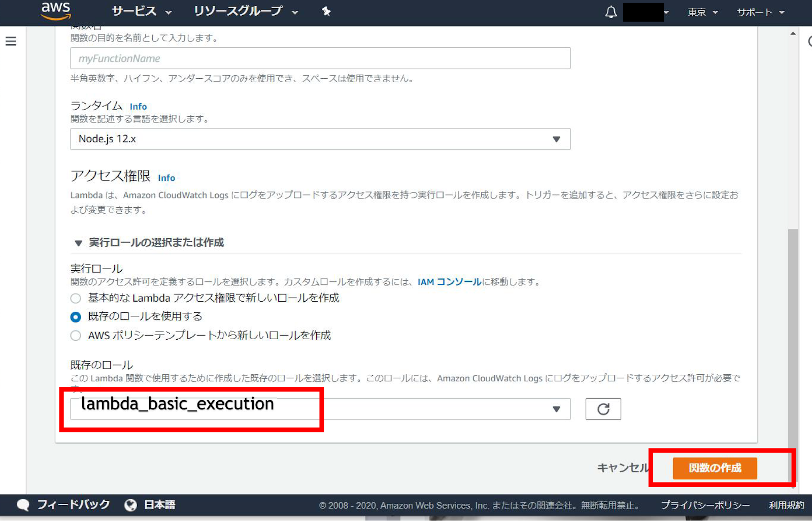This screenshot has height=521, width=812.
Task: Click the page scrollbar up arrow
Action: 793,34
